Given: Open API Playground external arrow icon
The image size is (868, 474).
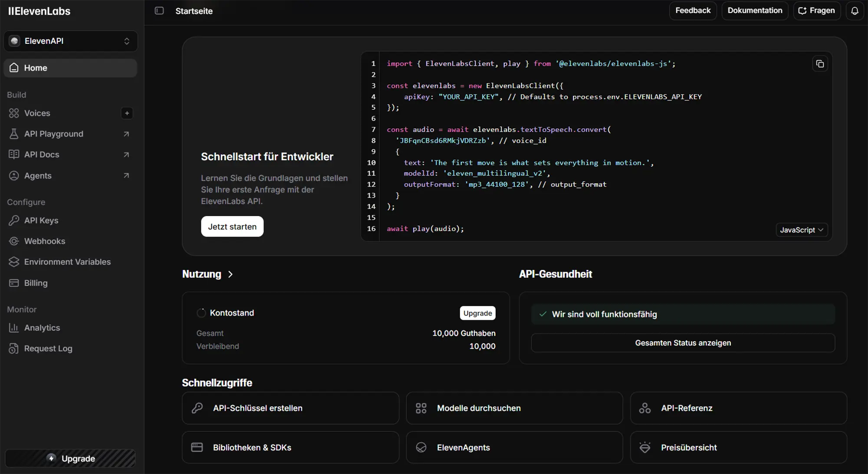Looking at the screenshot, I should pos(126,134).
